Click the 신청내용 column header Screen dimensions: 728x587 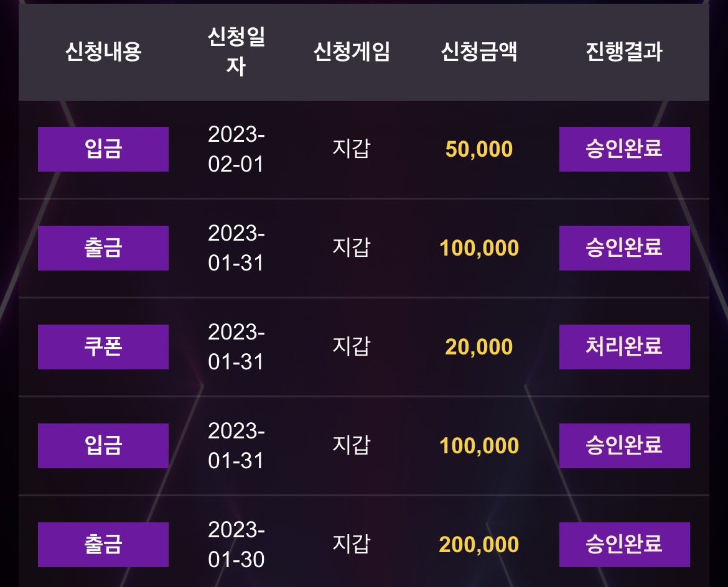tap(103, 51)
